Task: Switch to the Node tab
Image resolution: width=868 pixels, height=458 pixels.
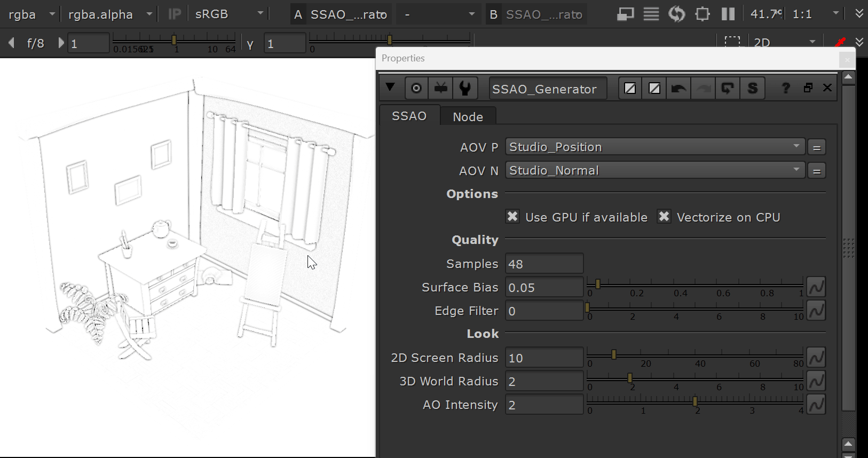Action: (468, 116)
